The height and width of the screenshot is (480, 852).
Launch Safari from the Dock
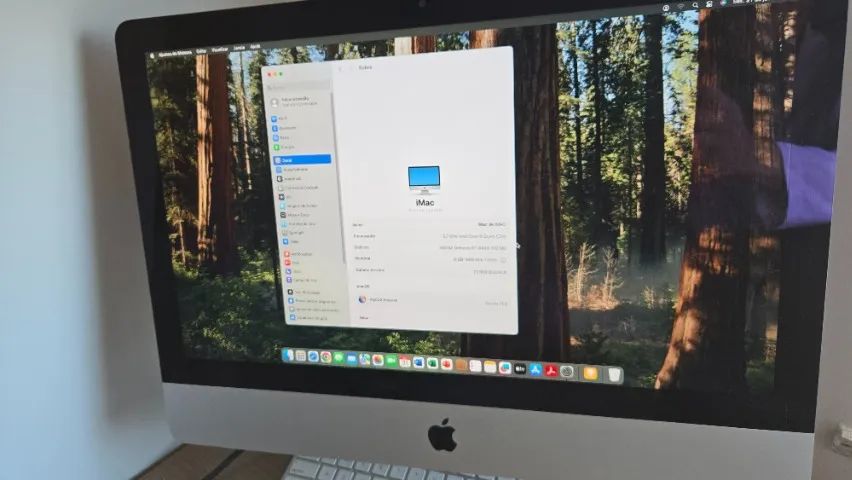click(314, 357)
